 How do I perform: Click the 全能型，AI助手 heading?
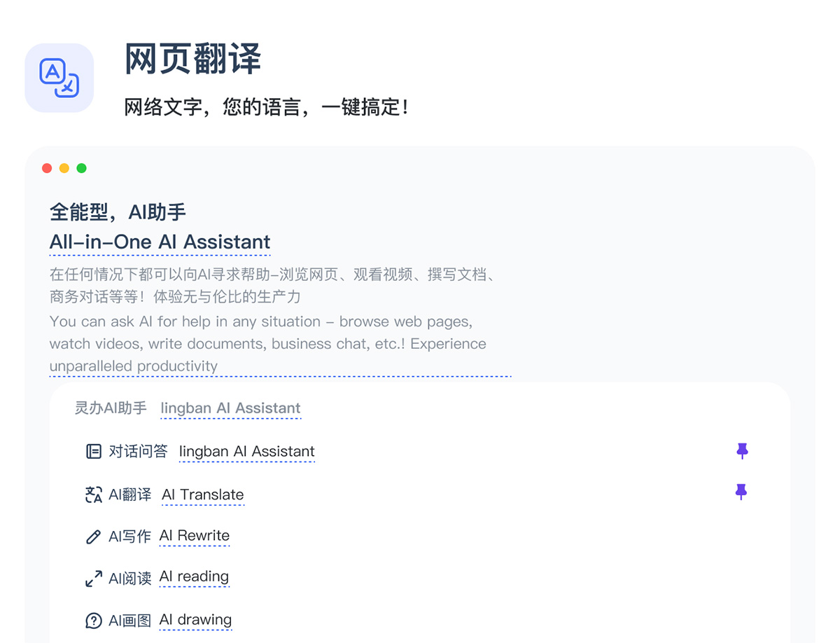click(x=117, y=212)
